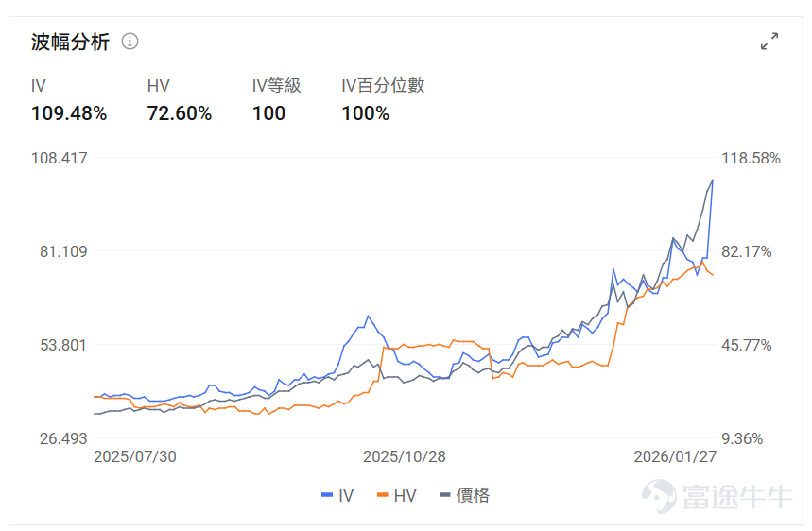This screenshot has width=812, height=531.
Task: Expand chart to fullscreen with arrows icon
Action: coord(769,41)
